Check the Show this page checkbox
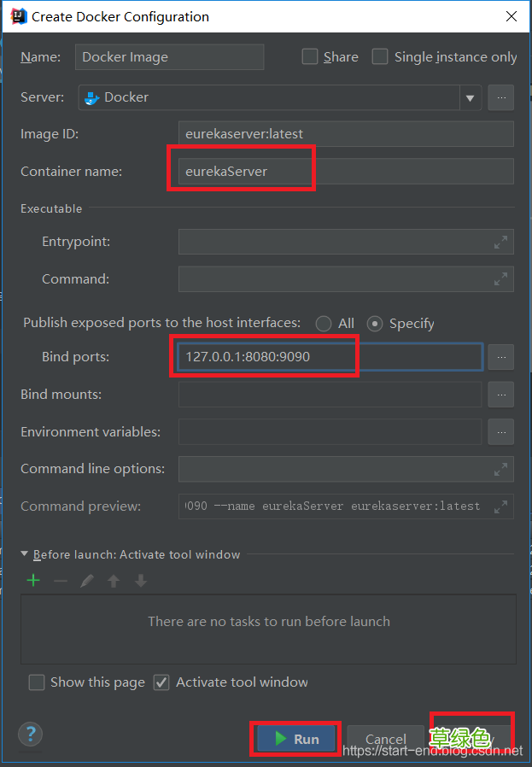 click(x=37, y=682)
